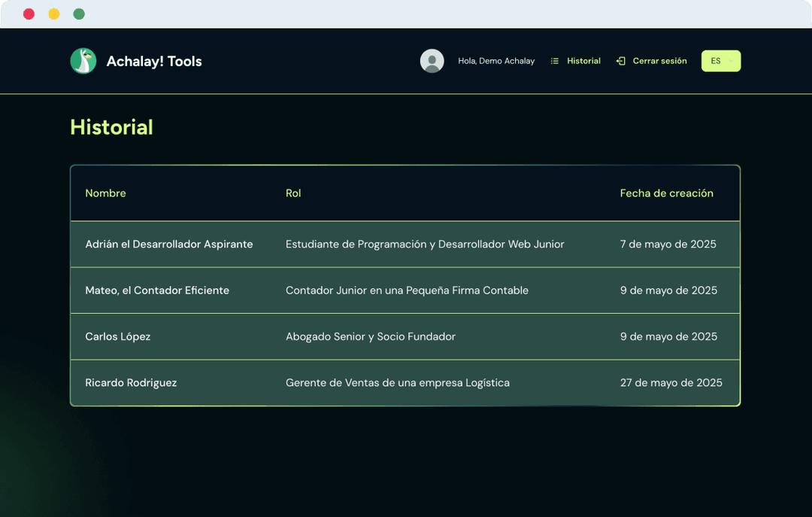The height and width of the screenshot is (517, 812).
Task: Expand the language selector chevron arrow
Action: [731, 61]
